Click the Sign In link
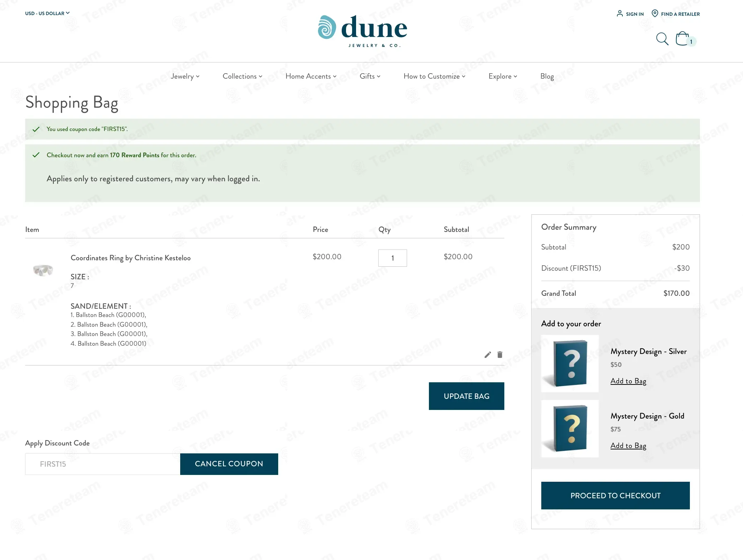 pyautogui.click(x=635, y=14)
